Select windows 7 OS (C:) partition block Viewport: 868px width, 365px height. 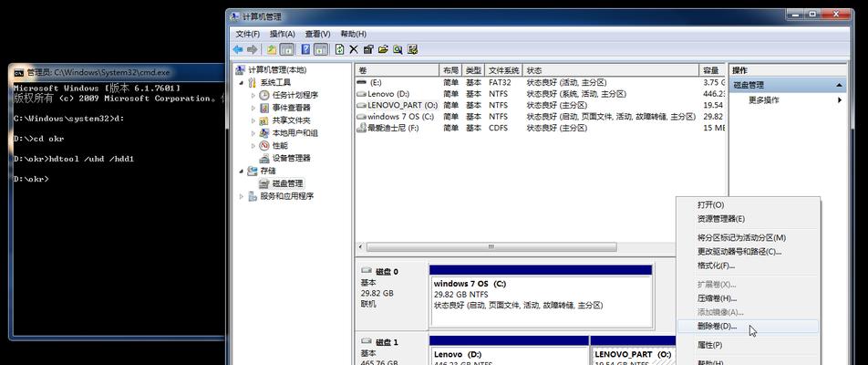(x=541, y=297)
